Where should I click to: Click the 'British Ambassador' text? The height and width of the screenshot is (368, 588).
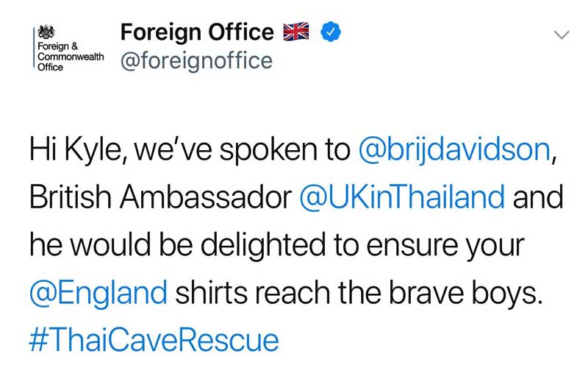coord(160,197)
